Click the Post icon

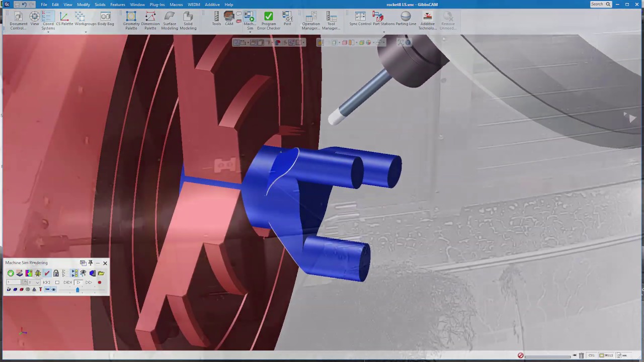point(287,19)
